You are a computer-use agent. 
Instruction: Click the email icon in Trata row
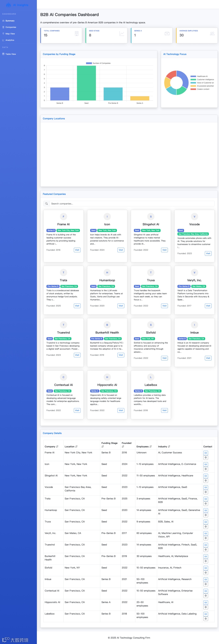coord(206,499)
